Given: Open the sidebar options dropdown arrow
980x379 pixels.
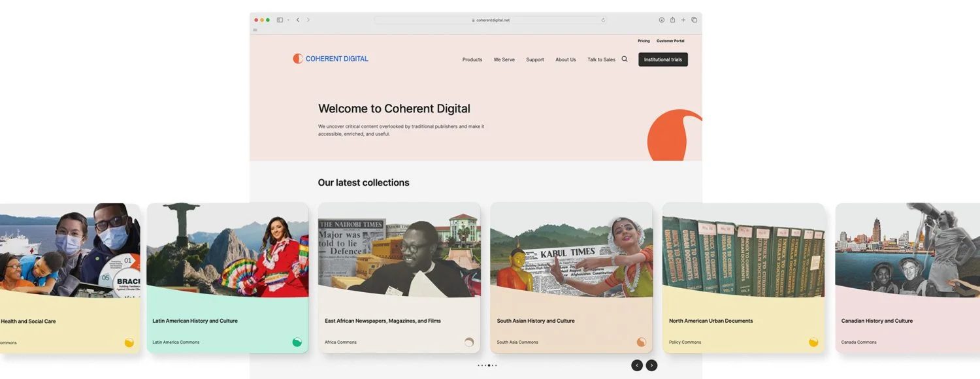Looking at the screenshot, I should tap(288, 20).
